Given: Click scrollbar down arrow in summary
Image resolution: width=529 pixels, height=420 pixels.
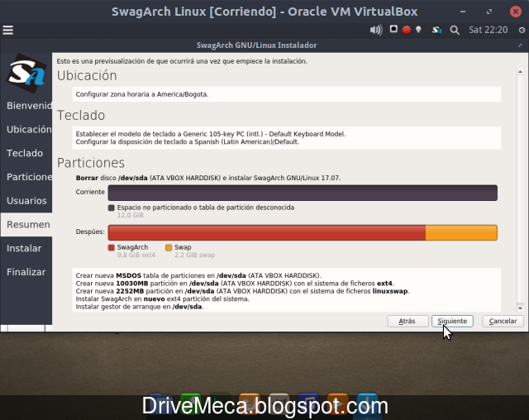Looking at the screenshot, I should coord(520,308).
